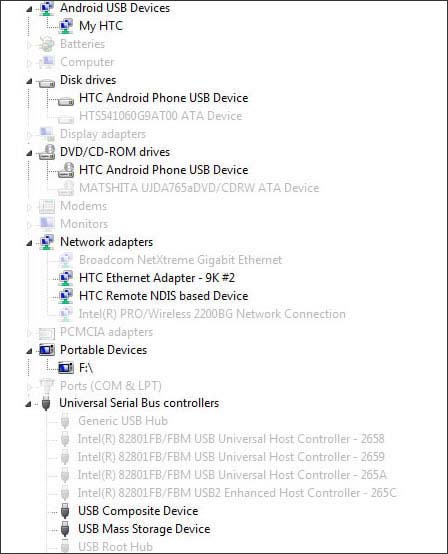Click the HTC Ethernet Adapter network icon
The height and width of the screenshot is (554, 448).
point(66,278)
